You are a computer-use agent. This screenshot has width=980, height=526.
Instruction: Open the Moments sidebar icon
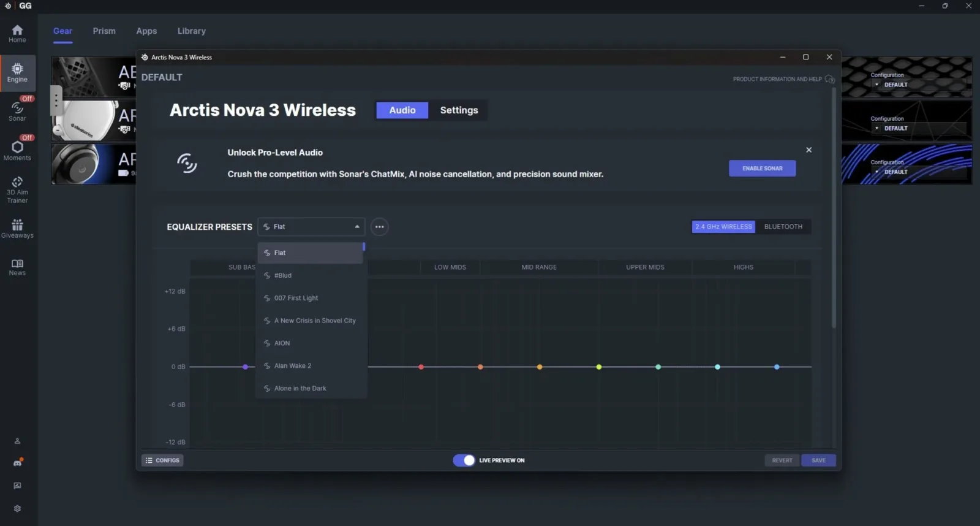[x=17, y=150]
